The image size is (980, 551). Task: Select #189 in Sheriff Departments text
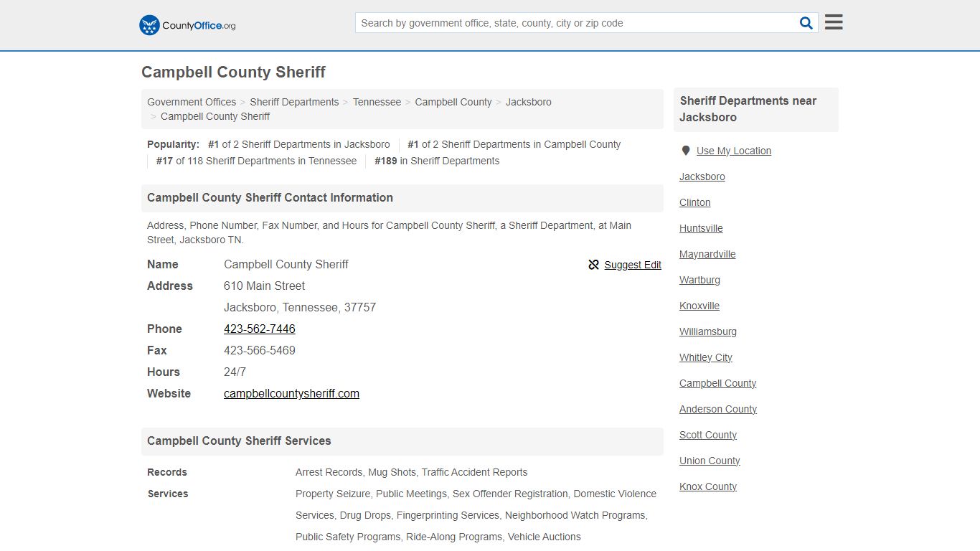click(x=437, y=161)
